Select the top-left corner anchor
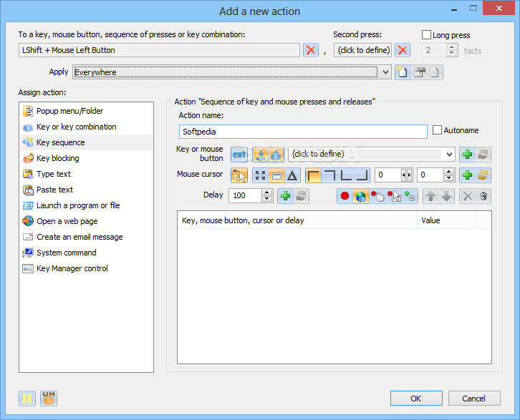This screenshot has width=520, height=420. tap(314, 175)
